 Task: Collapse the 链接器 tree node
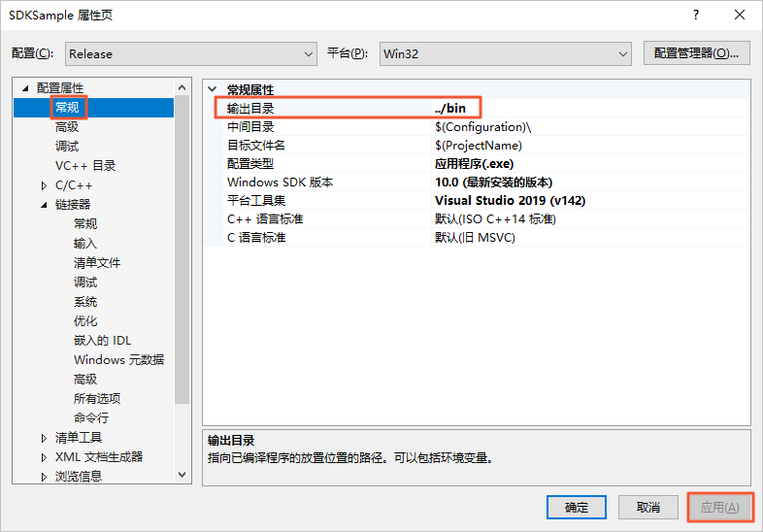tap(44, 205)
